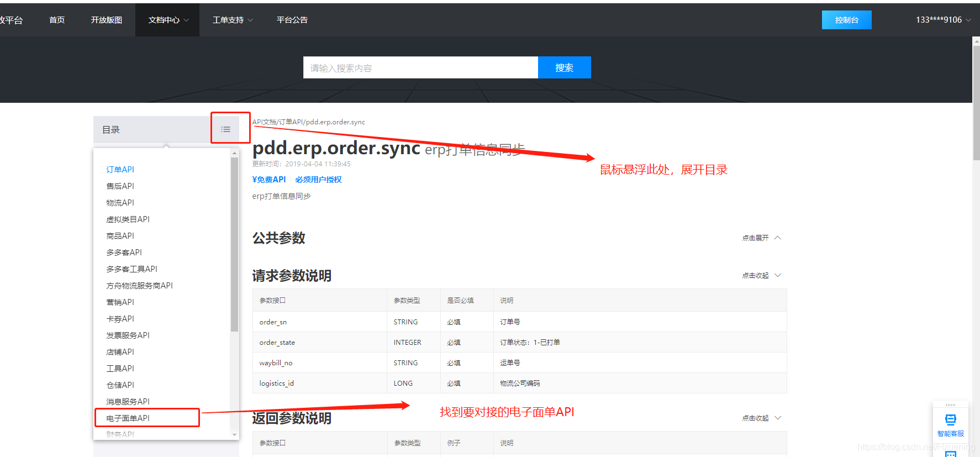
Task: Open the 平台公告 nav item
Action: coord(292,20)
